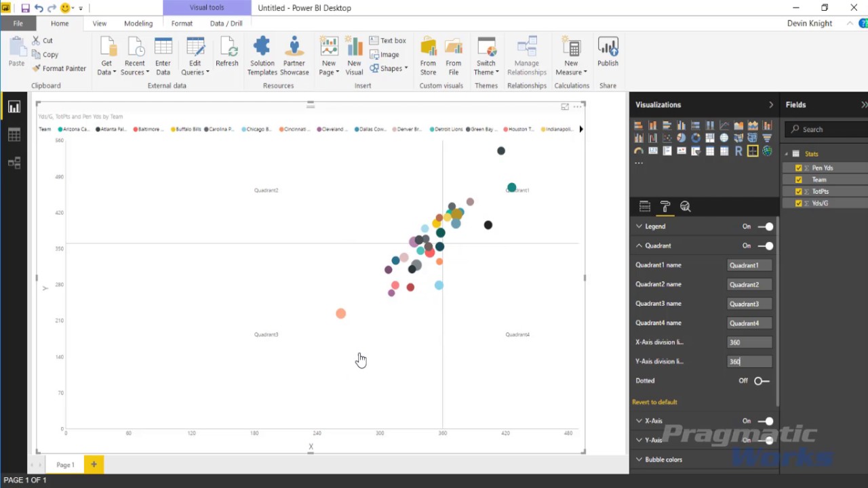Click the Fields Search box
868x488 pixels.
[827, 129]
